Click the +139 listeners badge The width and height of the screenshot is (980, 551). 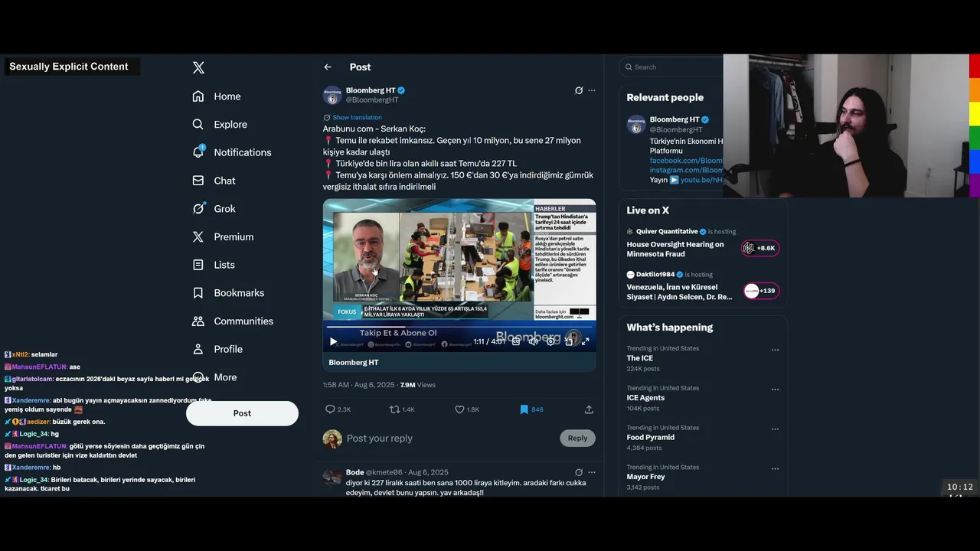pyautogui.click(x=760, y=291)
